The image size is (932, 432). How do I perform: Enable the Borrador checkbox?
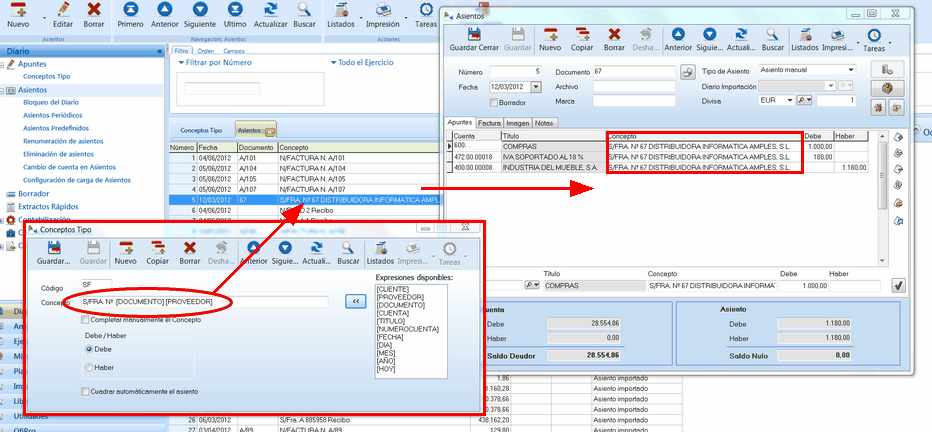(x=493, y=102)
